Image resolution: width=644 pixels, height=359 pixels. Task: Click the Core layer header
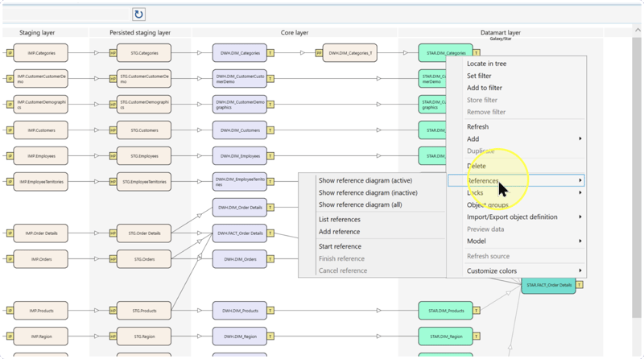point(295,32)
